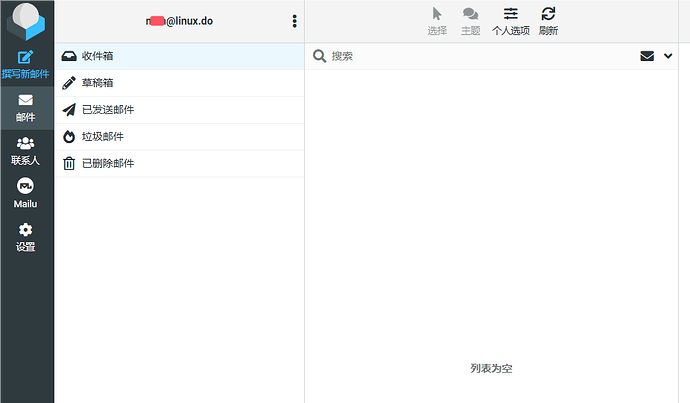Click the 选择 selection toolbar button
The width and height of the screenshot is (690, 403).
pos(437,21)
